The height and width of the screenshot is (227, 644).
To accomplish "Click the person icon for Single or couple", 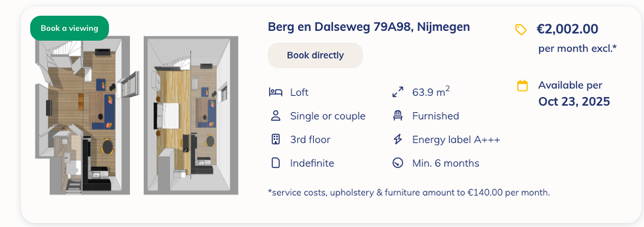I will 275,116.
